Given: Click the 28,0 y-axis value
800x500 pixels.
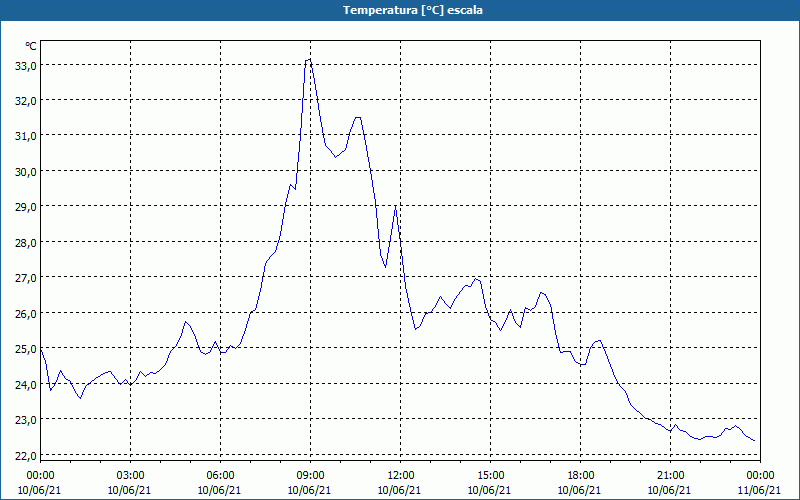Looking at the screenshot, I should 27,243.
